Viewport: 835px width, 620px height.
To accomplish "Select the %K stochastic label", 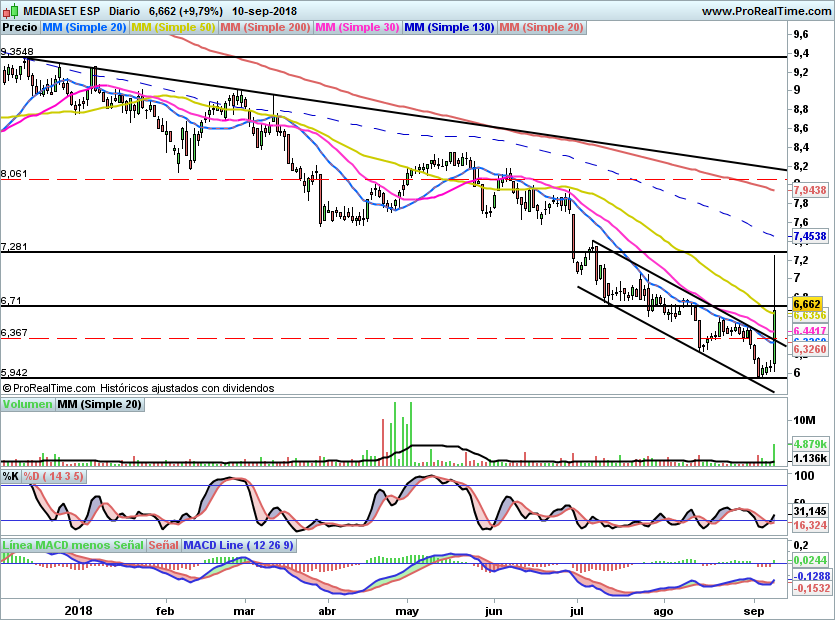I will click(11, 477).
